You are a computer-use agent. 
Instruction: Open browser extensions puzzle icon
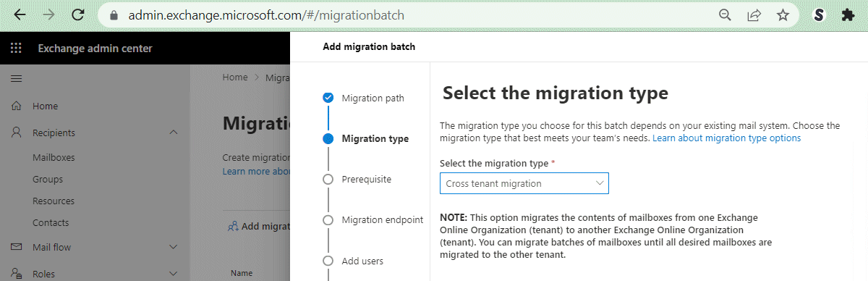pos(848,14)
